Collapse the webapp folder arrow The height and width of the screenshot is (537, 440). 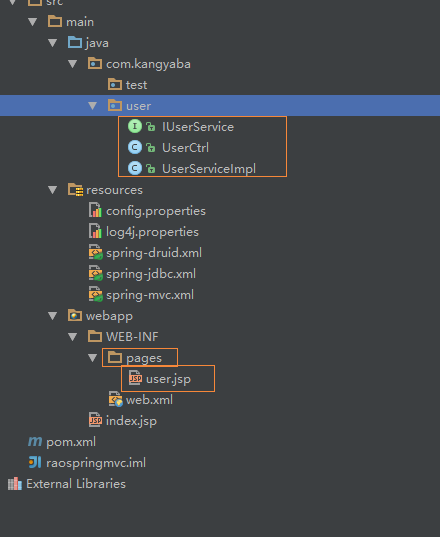(x=52, y=316)
